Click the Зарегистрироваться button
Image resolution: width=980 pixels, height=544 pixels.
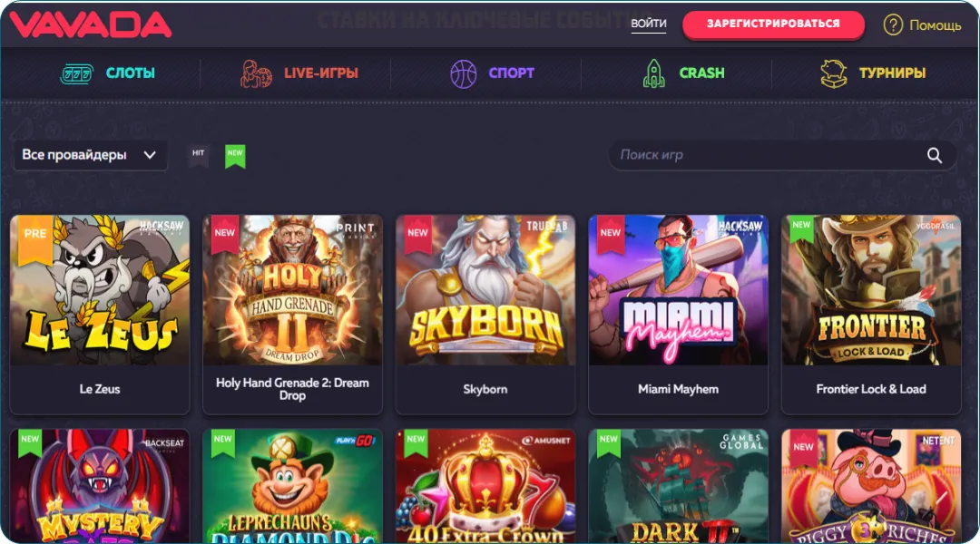[773, 24]
